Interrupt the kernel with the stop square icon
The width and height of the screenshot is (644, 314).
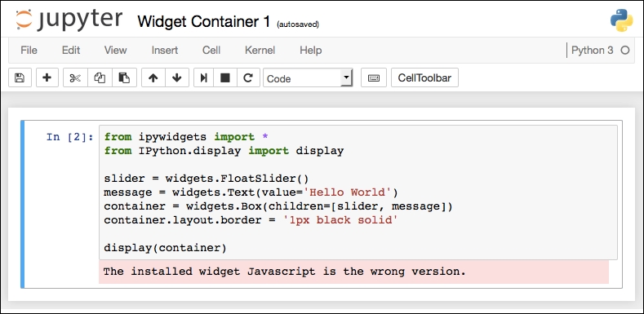(x=224, y=77)
